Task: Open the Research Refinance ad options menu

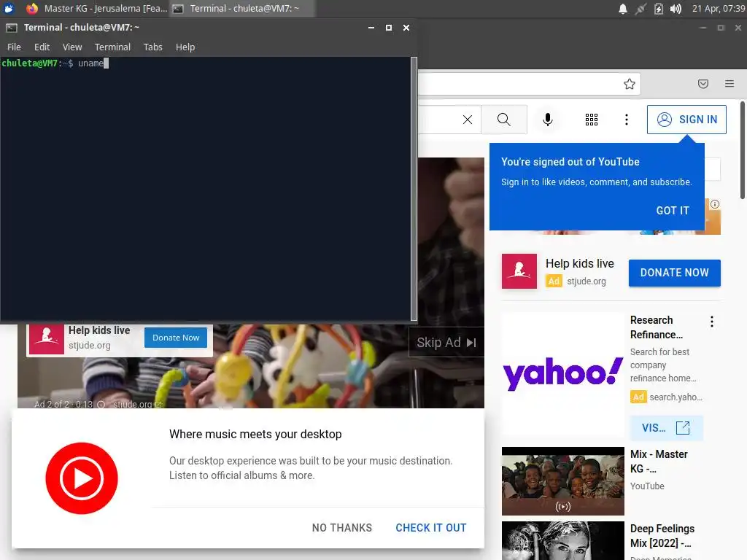Action: pyautogui.click(x=712, y=322)
